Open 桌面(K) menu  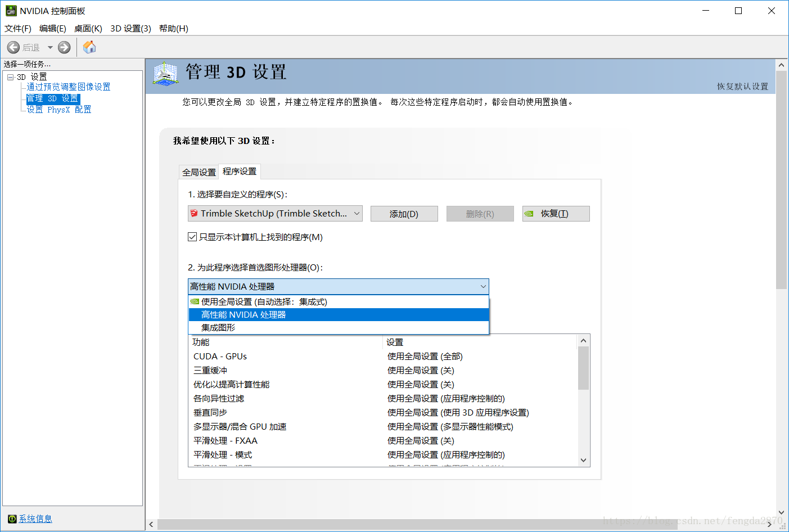(x=88, y=28)
